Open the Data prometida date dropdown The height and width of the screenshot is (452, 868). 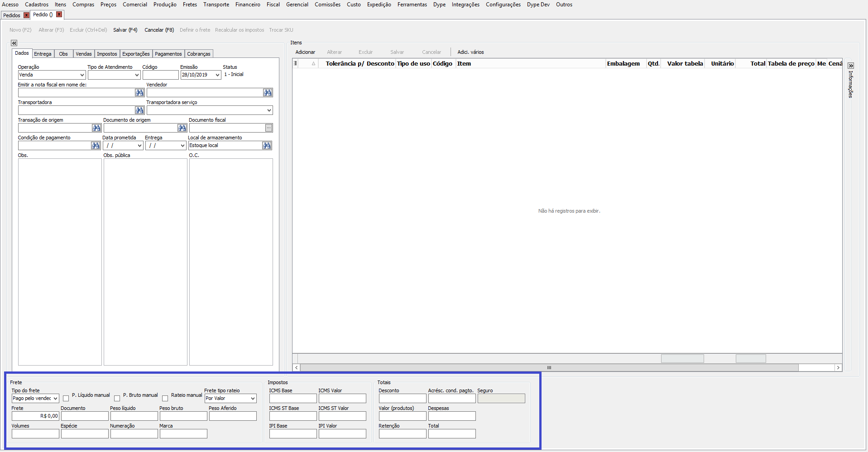139,146
